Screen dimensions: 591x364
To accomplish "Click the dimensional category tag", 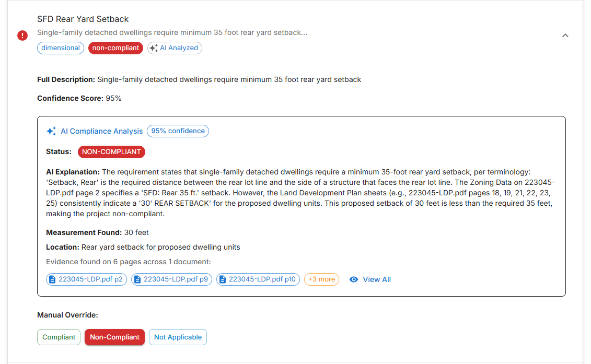I will (61, 48).
